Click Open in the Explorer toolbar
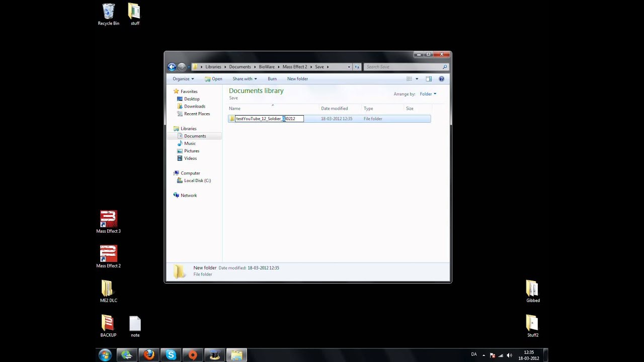This screenshot has height=362, width=644. [213, 79]
